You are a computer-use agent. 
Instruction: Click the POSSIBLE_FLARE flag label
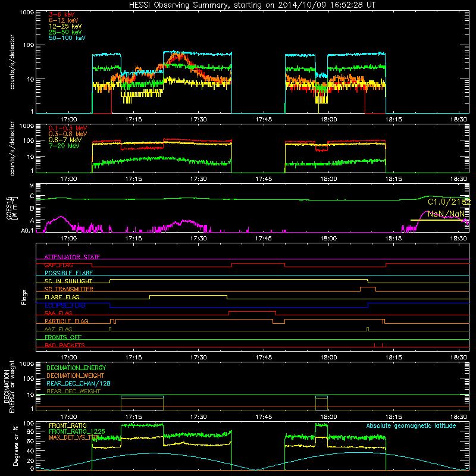[68, 273]
